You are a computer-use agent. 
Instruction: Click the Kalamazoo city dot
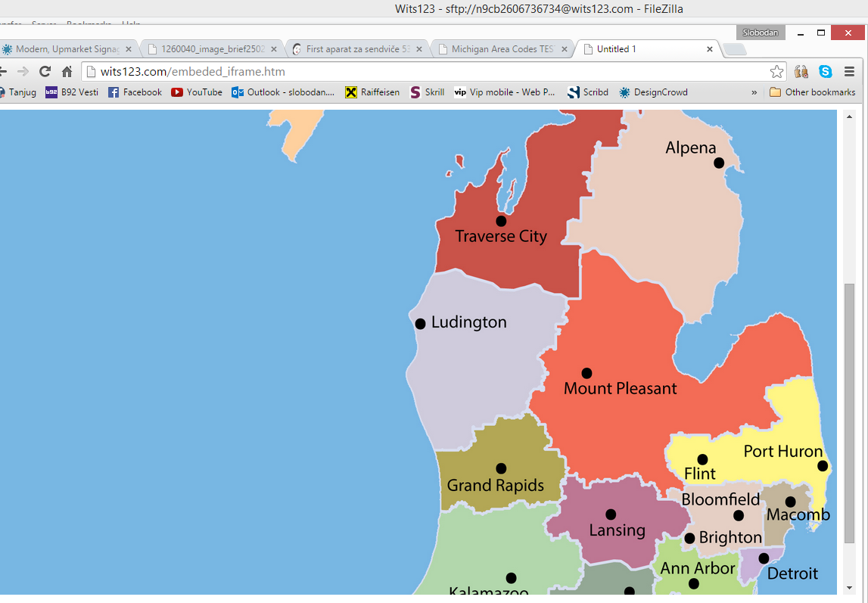pos(511,578)
